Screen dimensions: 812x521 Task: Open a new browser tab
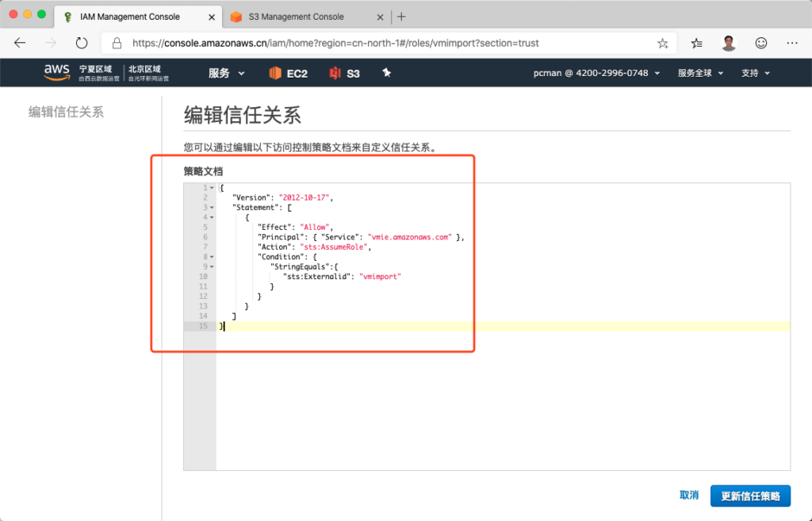(401, 17)
